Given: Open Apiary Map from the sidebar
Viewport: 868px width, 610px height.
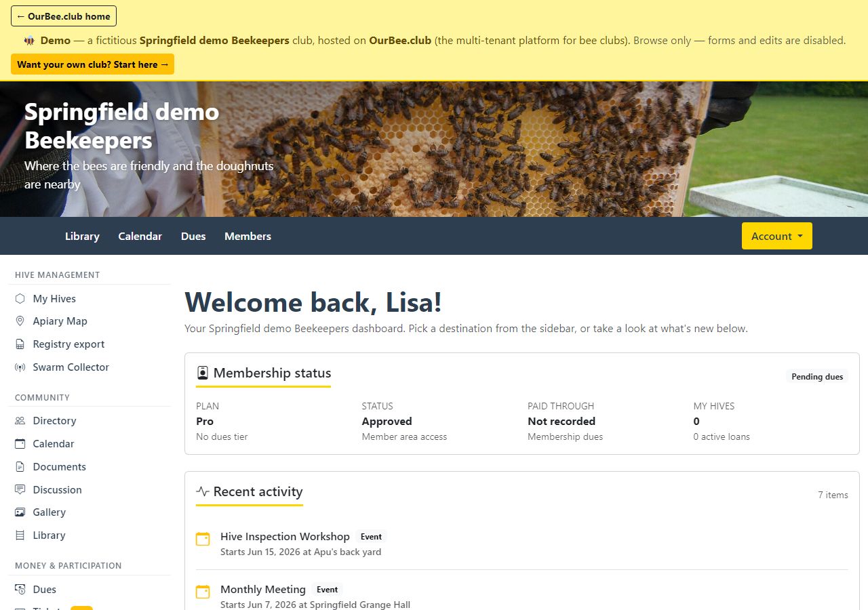Looking at the screenshot, I should click(60, 321).
